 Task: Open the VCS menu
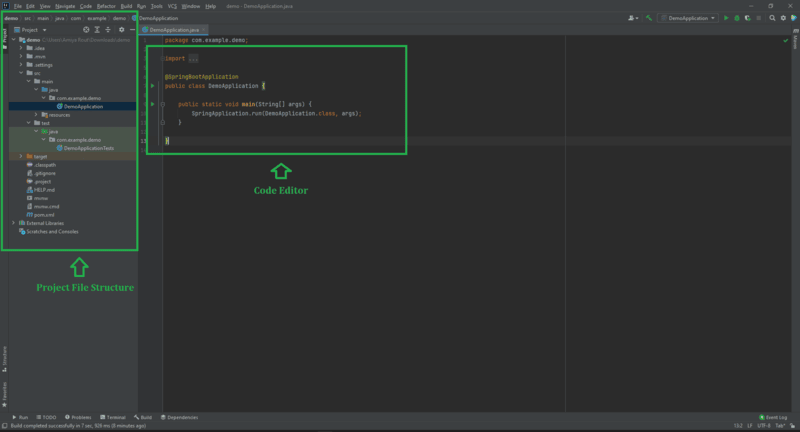172,6
